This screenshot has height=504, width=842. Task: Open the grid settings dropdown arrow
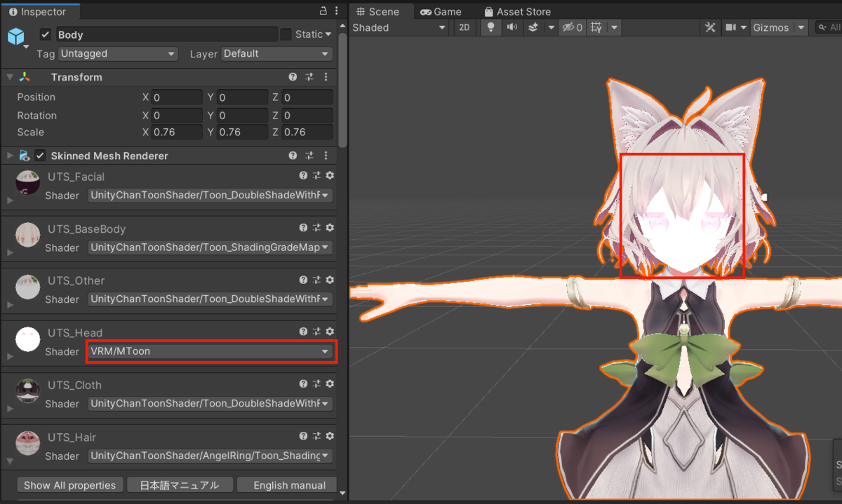(x=614, y=27)
